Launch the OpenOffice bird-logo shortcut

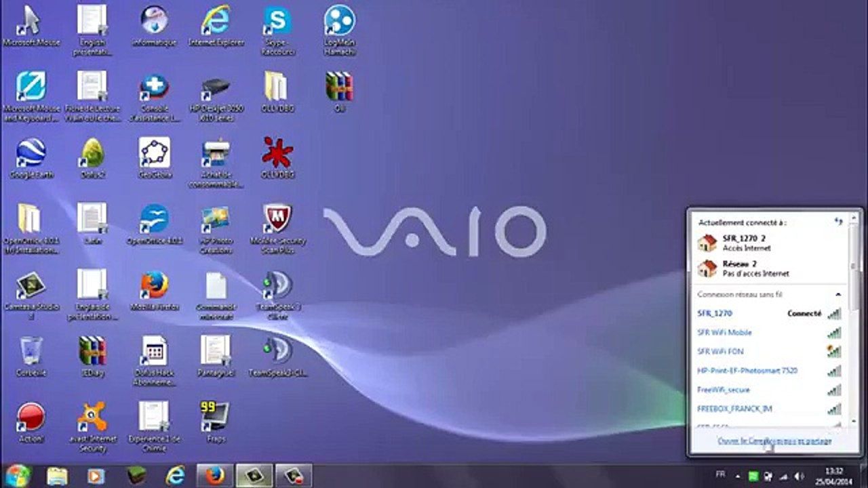pyautogui.click(x=155, y=224)
